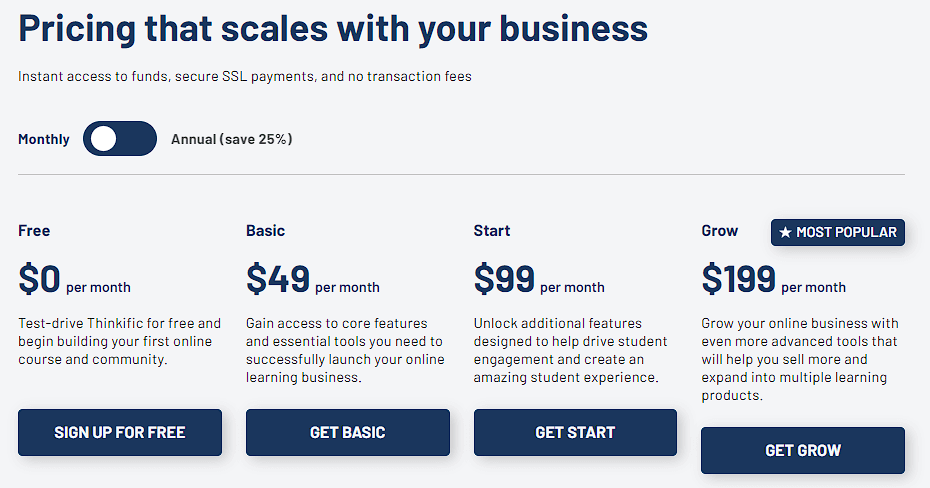Select the Free plan heading
This screenshot has height=488, width=930.
[x=34, y=231]
